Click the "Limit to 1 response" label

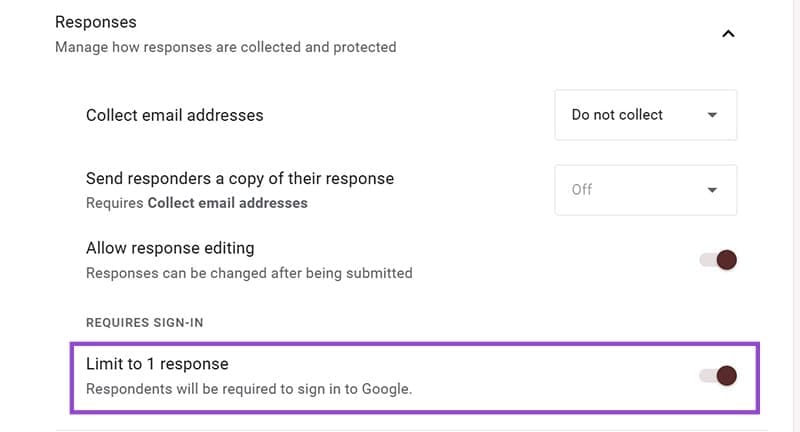157,364
